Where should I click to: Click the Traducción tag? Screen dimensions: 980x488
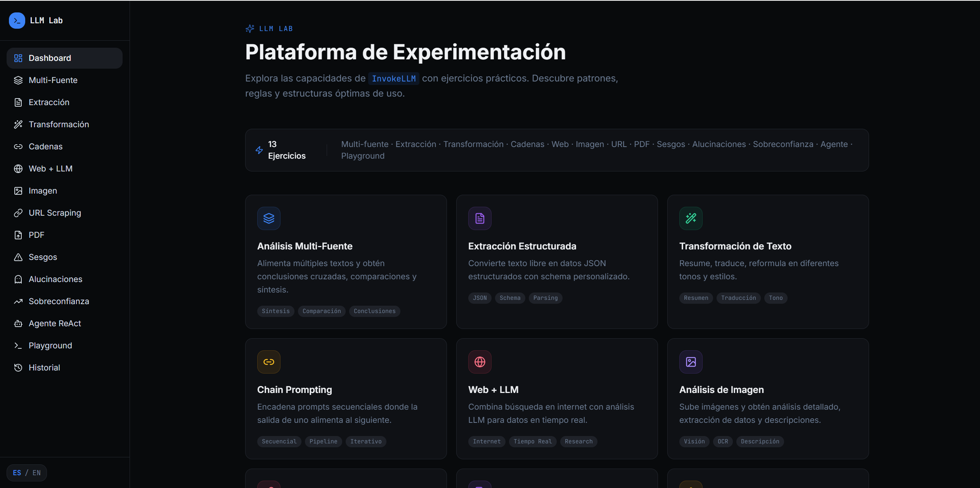pos(739,298)
